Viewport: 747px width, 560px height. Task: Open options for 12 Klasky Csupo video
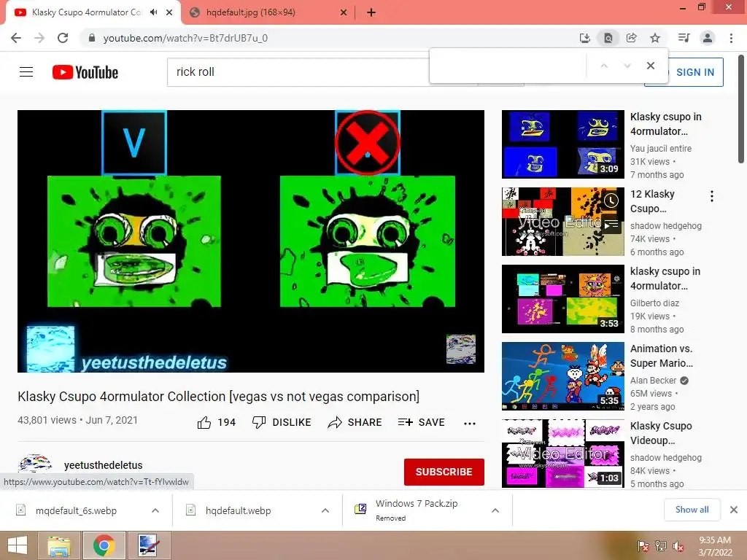(x=712, y=196)
